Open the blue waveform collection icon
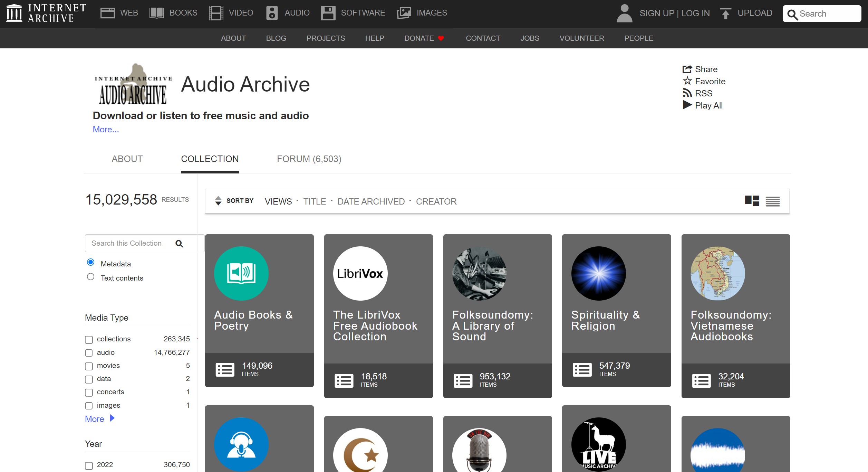The image size is (868, 472). [718, 450]
